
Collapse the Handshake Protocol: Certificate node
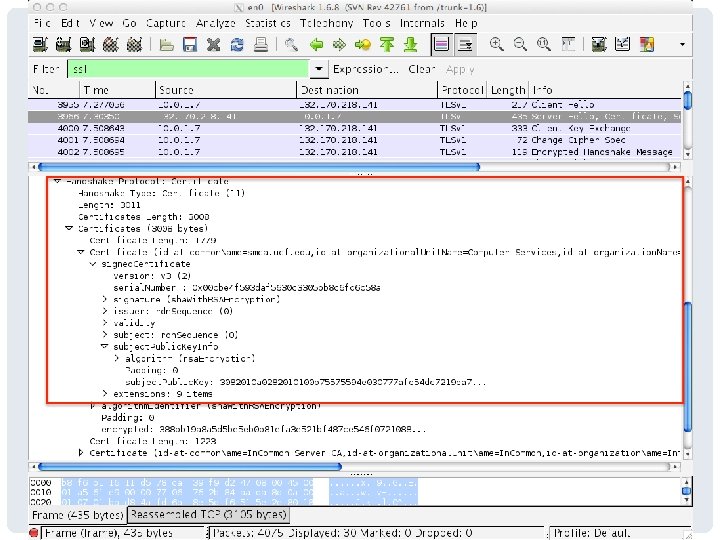[x=57, y=181]
